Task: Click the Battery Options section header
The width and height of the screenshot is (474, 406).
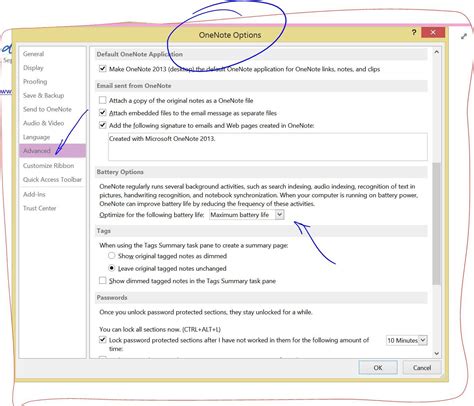Action: pos(261,172)
